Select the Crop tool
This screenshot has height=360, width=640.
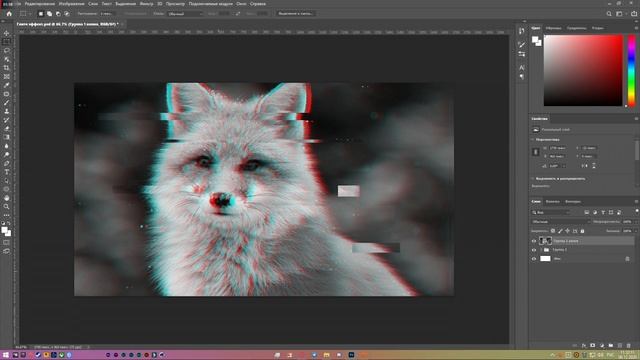click(x=7, y=68)
